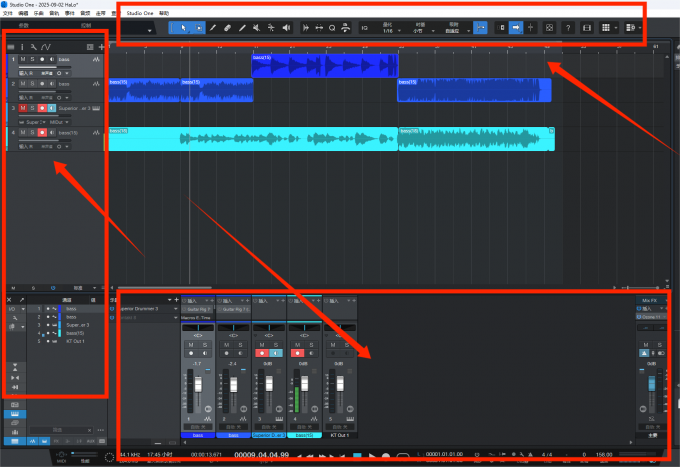
Task: Solo track 2 bass
Action: click(x=32, y=85)
